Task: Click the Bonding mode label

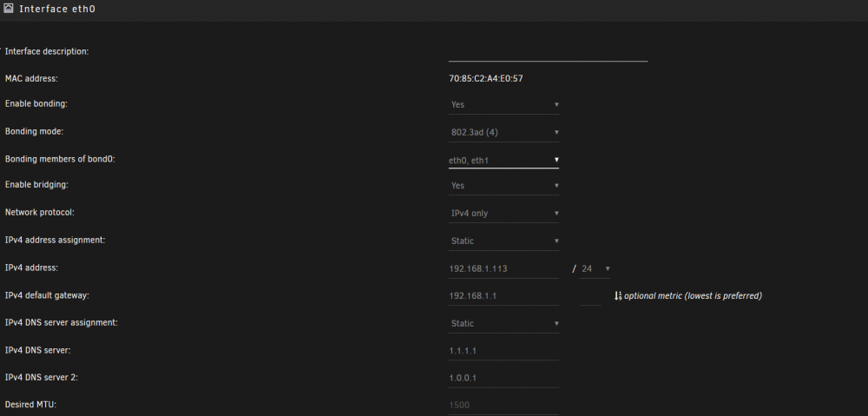Action: point(35,131)
